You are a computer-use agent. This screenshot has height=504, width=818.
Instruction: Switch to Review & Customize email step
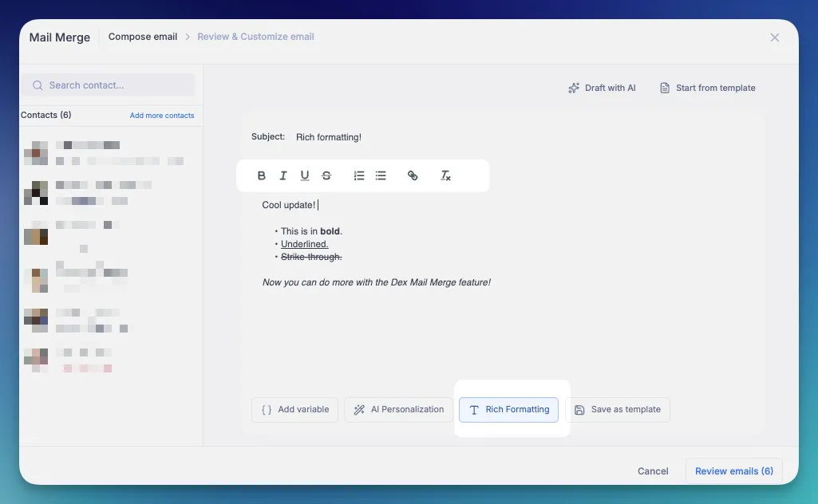(255, 37)
